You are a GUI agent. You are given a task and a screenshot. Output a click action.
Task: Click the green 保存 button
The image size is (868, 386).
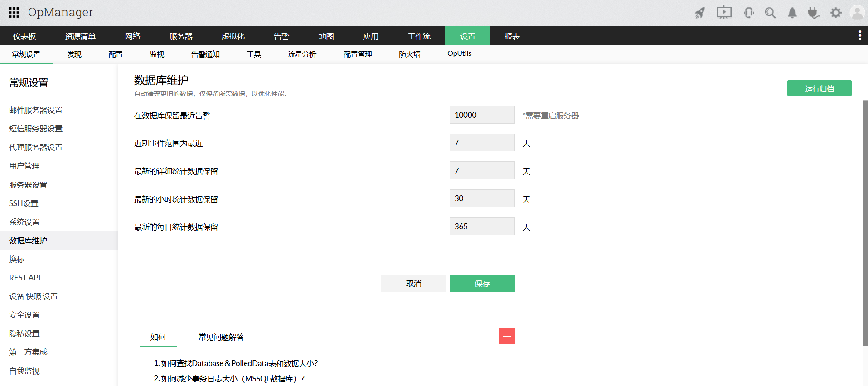pos(482,284)
